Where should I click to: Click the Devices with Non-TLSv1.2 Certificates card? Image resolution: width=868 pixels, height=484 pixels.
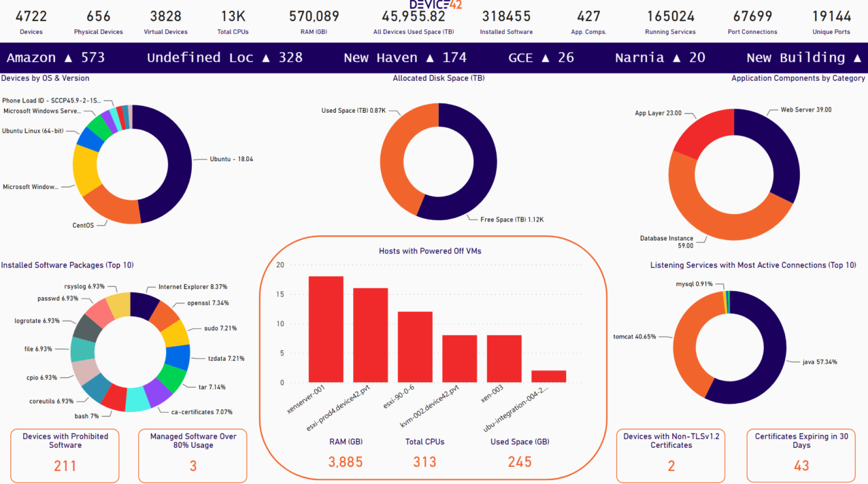click(x=671, y=455)
